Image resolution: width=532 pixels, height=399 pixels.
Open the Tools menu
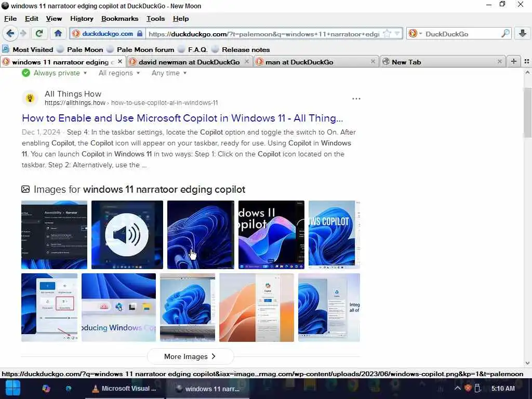(x=155, y=19)
